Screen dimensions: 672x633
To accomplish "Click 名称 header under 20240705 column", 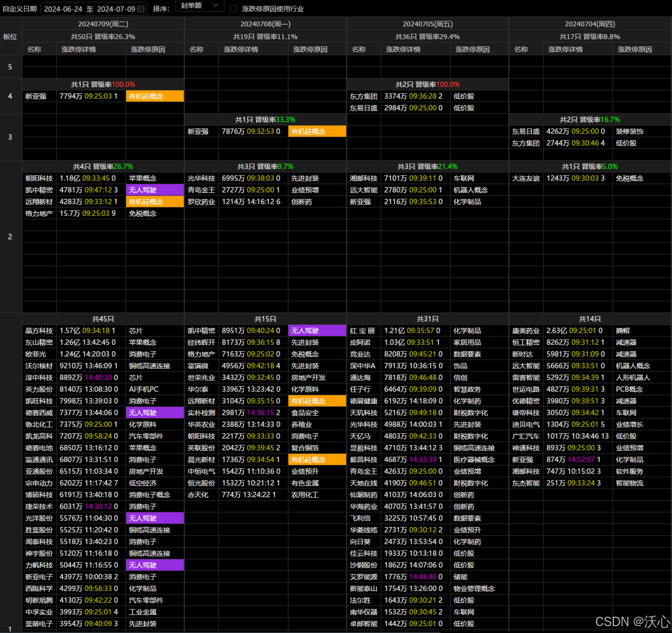I will point(358,49).
